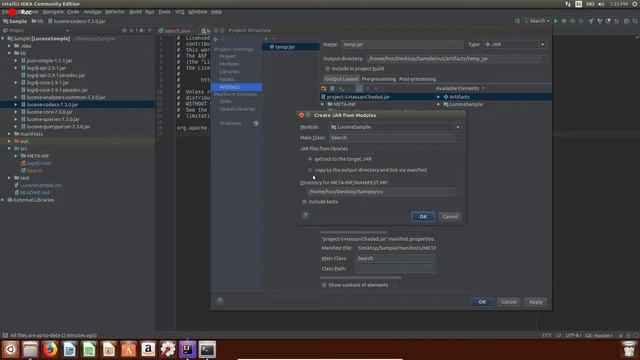Open Problems section in Project Structure
The width and height of the screenshot is (640, 360).
click(x=230, y=123)
